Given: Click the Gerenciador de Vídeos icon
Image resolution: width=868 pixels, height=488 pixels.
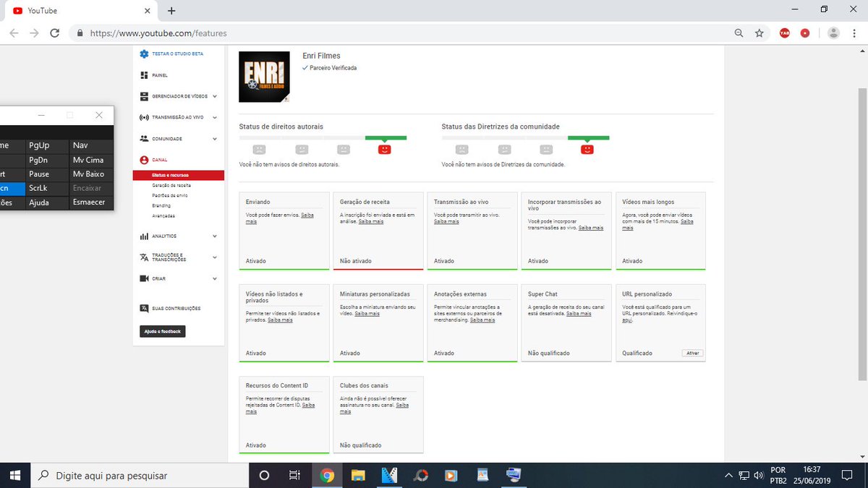Looking at the screenshot, I should tap(144, 96).
